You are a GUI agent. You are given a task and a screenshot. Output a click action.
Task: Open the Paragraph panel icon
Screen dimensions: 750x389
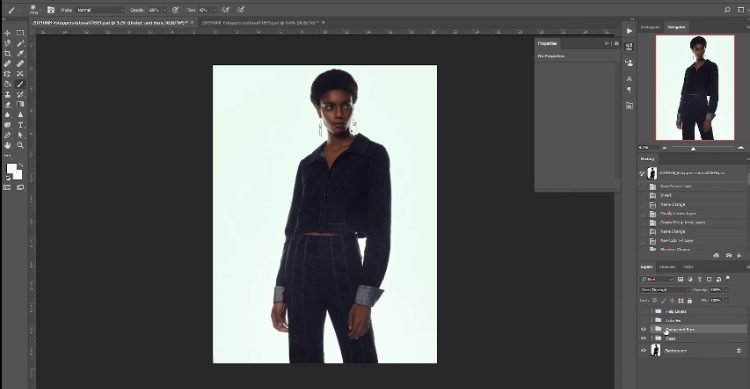629,89
